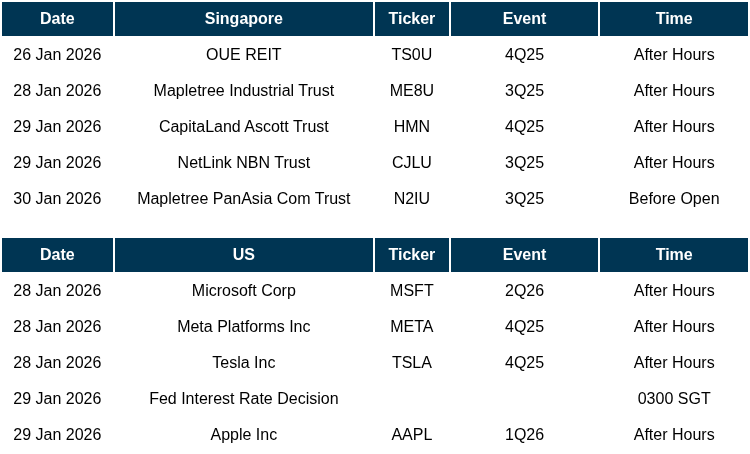Click NetLink NBN Trust cell
This screenshot has width=750, height=454.
tap(243, 163)
